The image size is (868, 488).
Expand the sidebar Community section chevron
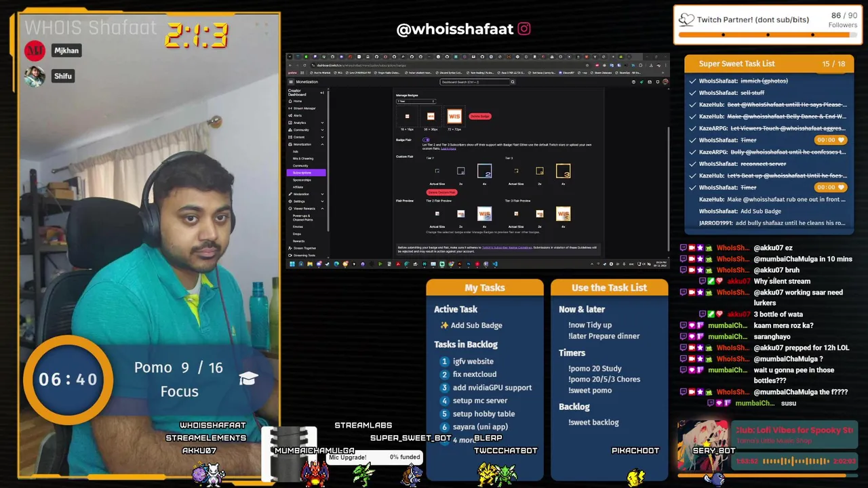pos(322,130)
